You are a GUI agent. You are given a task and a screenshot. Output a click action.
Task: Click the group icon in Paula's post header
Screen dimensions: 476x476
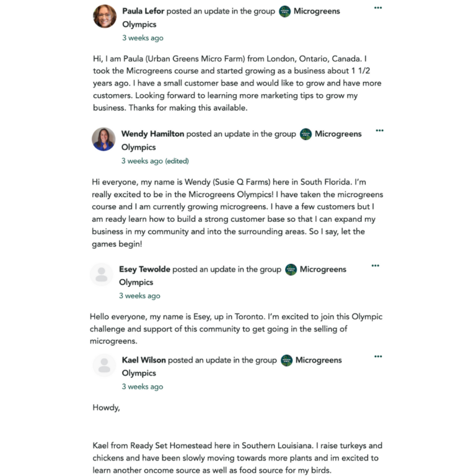[x=285, y=11]
